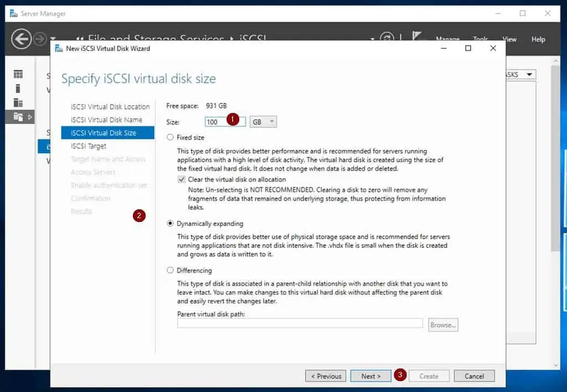Image resolution: width=567 pixels, height=392 pixels.
Task: Select iSCSI Virtual Disk Size step
Action: (x=108, y=133)
